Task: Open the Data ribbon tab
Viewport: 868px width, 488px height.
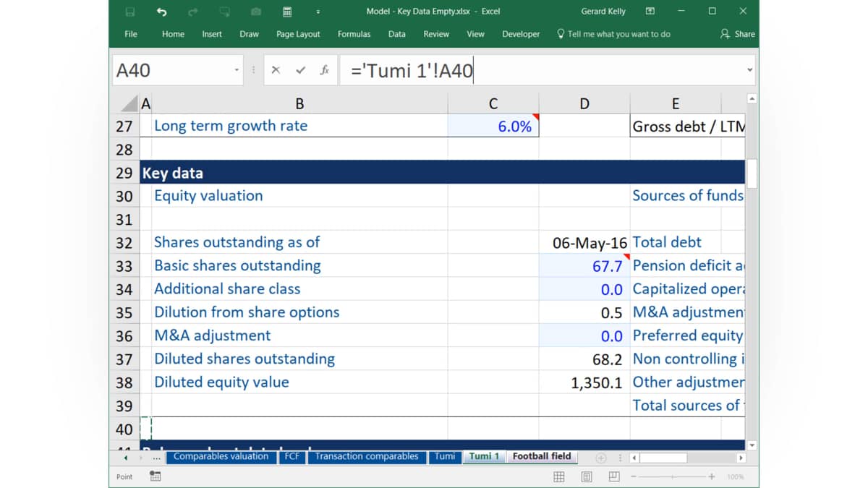Action: (396, 34)
